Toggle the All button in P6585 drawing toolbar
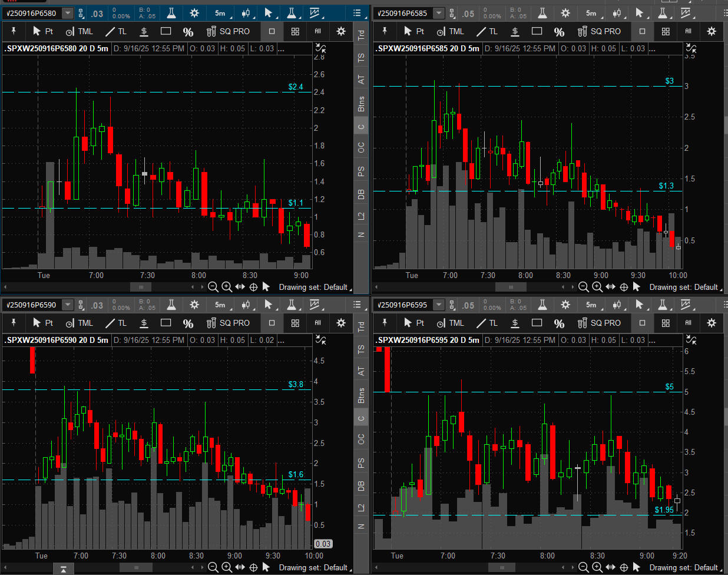The height and width of the screenshot is (575, 728). (x=688, y=31)
